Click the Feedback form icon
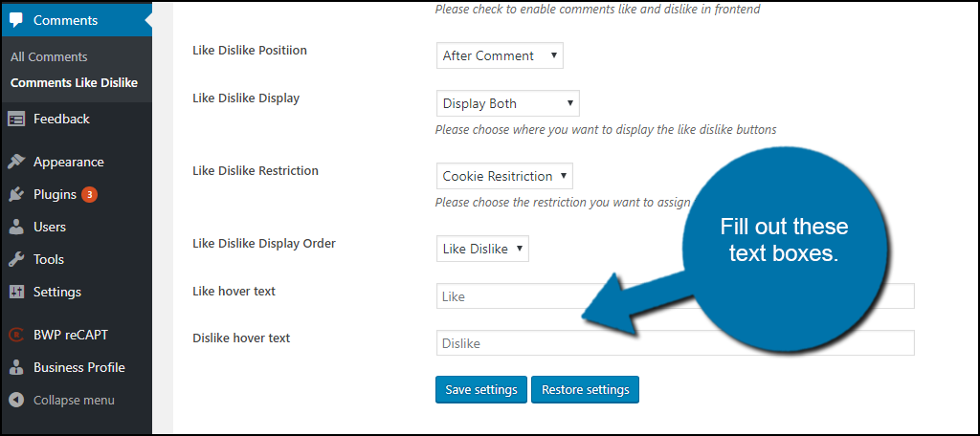Image resolution: width=980 pixels, height=436 pixels. (x=17, y=119)
